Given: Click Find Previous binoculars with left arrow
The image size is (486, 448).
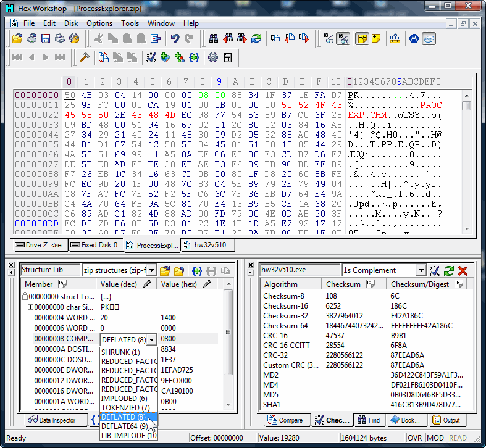Looking at the screenshot, I should pos(228,39).
